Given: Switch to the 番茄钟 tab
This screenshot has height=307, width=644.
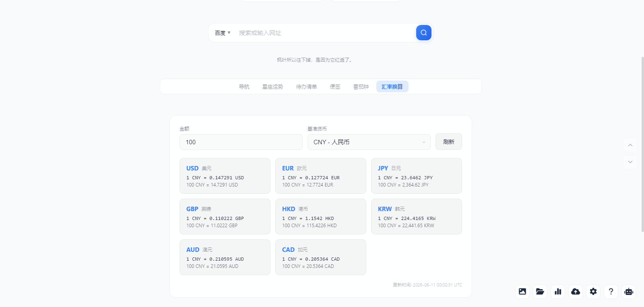Looking at the screenshot, I should pyautogui.click(x=361, y=87).
